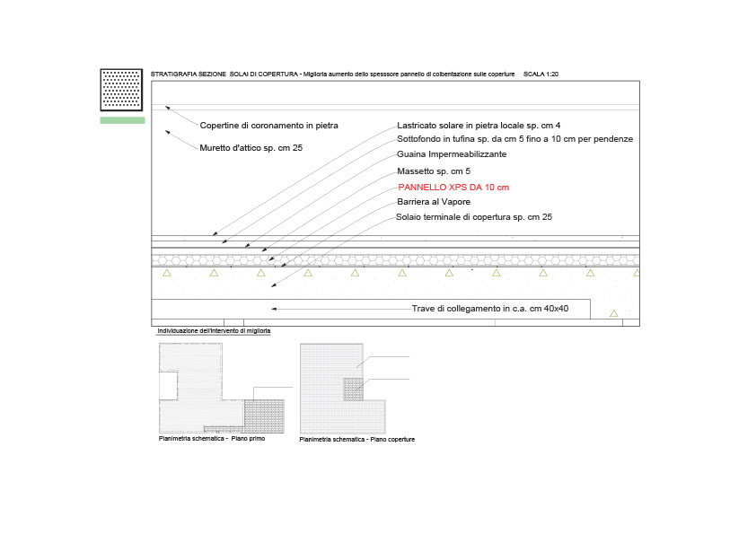756x534 pixels.
Task: Click the dark hatched square in Piano coperture plan
Action: coord(353,389)
